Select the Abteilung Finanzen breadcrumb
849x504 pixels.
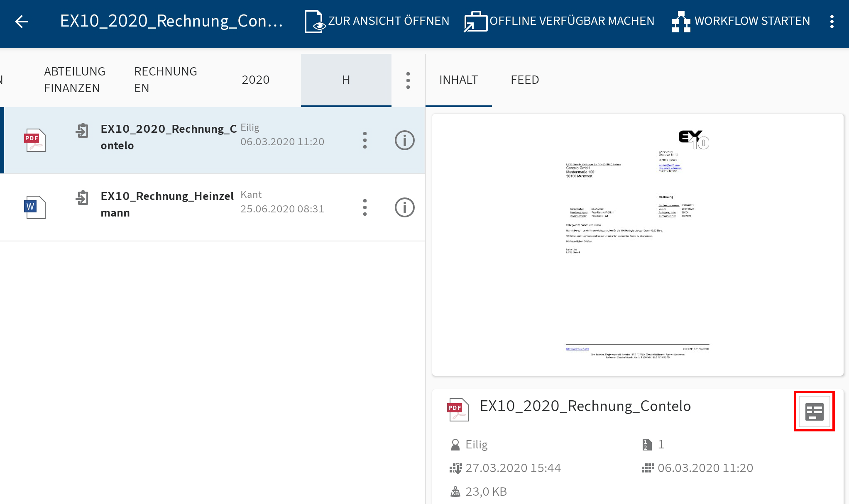[x=75, y=80]
